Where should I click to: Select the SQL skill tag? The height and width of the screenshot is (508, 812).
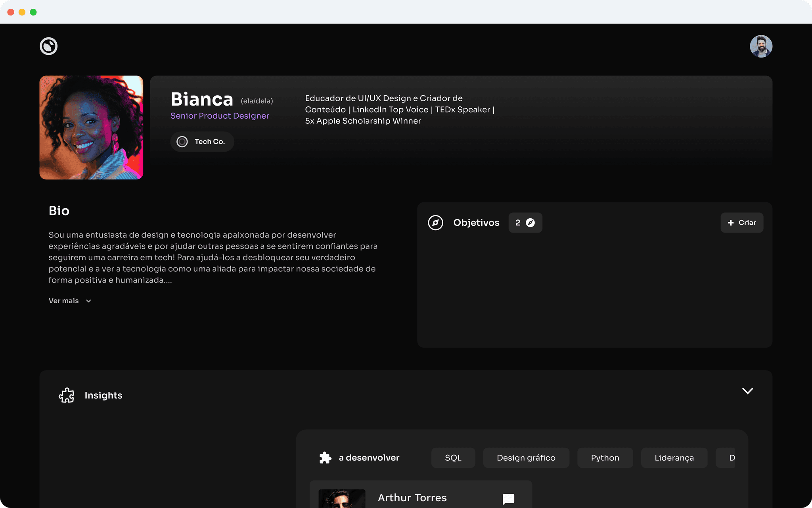[x=453, y=458]
